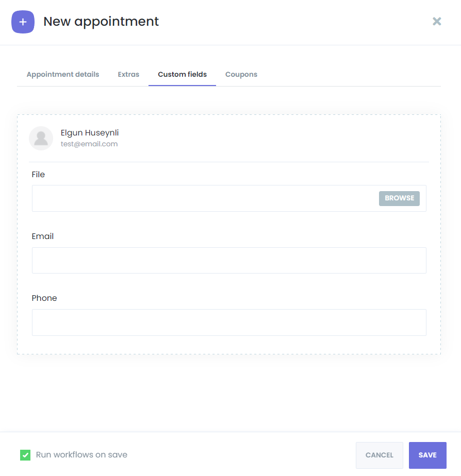
Task: Click the customer name Elgun Huseynli
Action: click(x=90, y=133)
